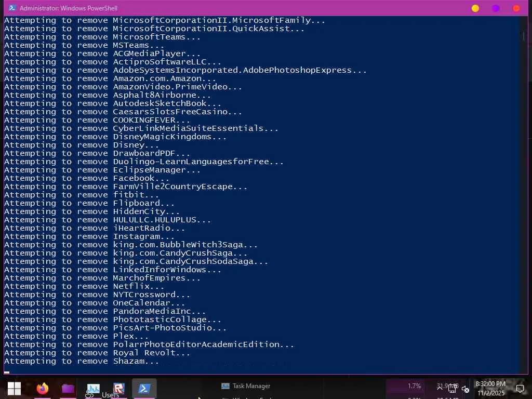Click the line removing PolarrPhotoEditorAcademicEdition

tap(149, 344)
